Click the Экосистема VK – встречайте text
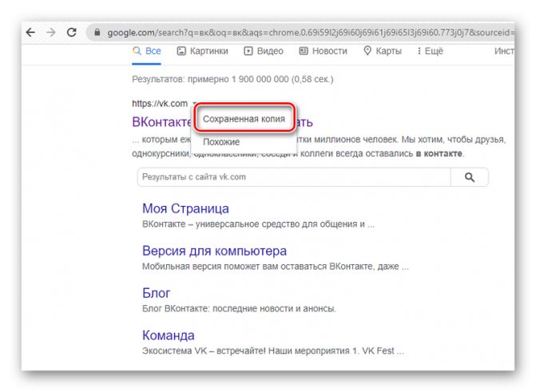Viewport: 536px width, 392px height. pyautogui.click(x=273, y=351)
